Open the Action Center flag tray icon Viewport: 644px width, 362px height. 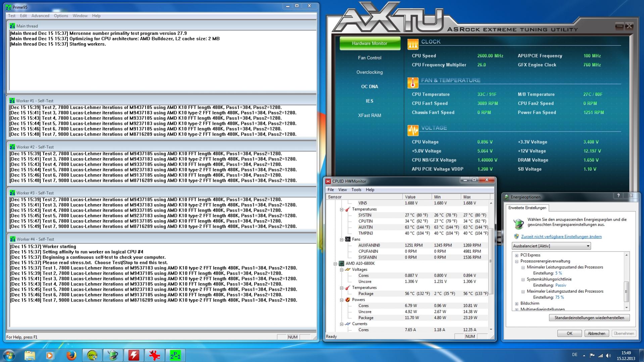click(x=592, y=356)
